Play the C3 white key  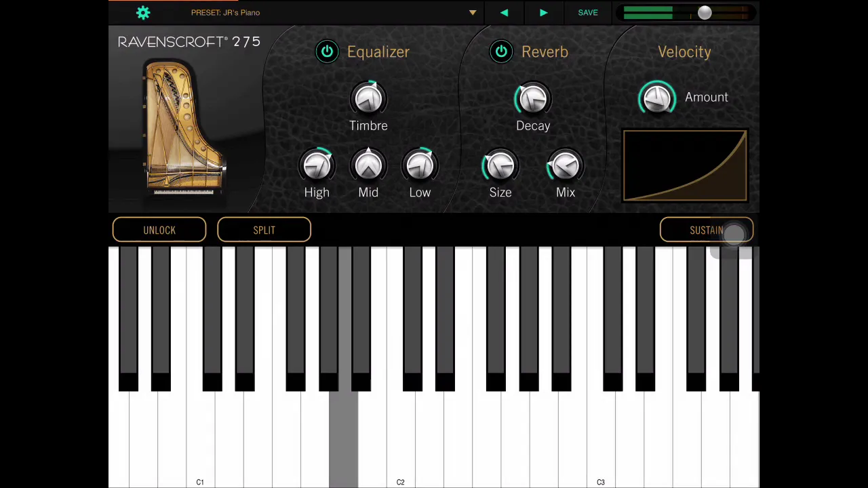[601, 441]
